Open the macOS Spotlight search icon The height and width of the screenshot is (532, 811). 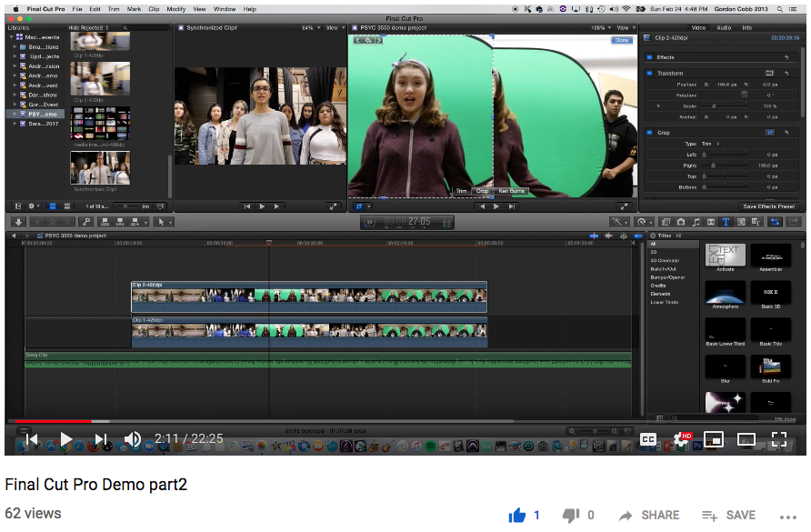tap(779, 9)
